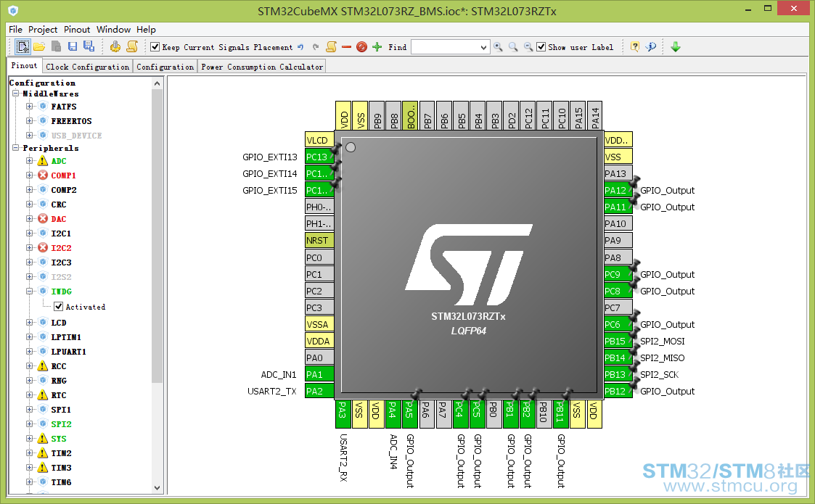Viewport: 815px width, 504px height.
Task: Open the File menu
Action: 15,30
